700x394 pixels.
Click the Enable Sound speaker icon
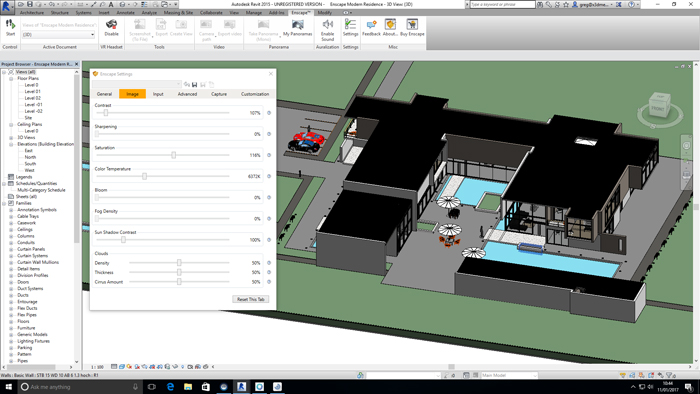[328, 24]
